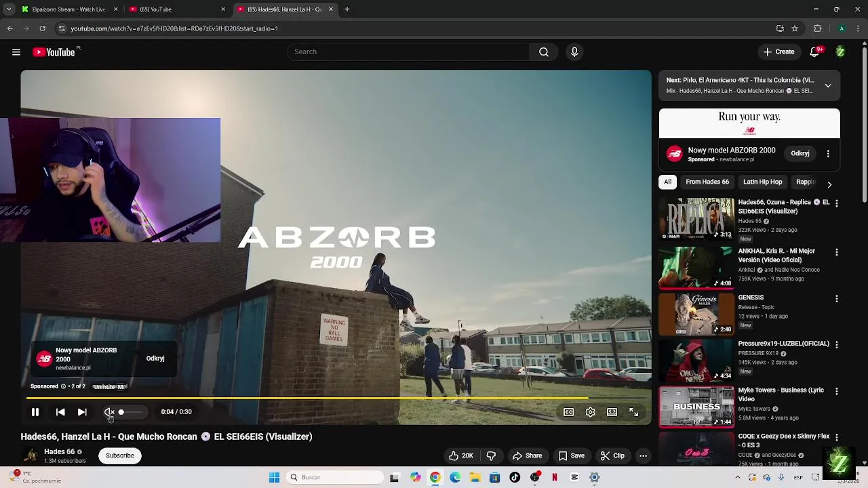Pause the video ad
Image resolution: width=868 pixels, height=488 pixels.
35,412
